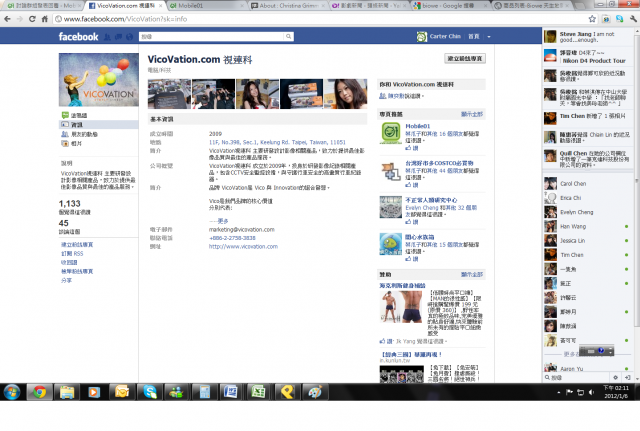The image size is (640, 431).
Task: Bookmark this page with the star icon
Action: (x=592, y=19)
